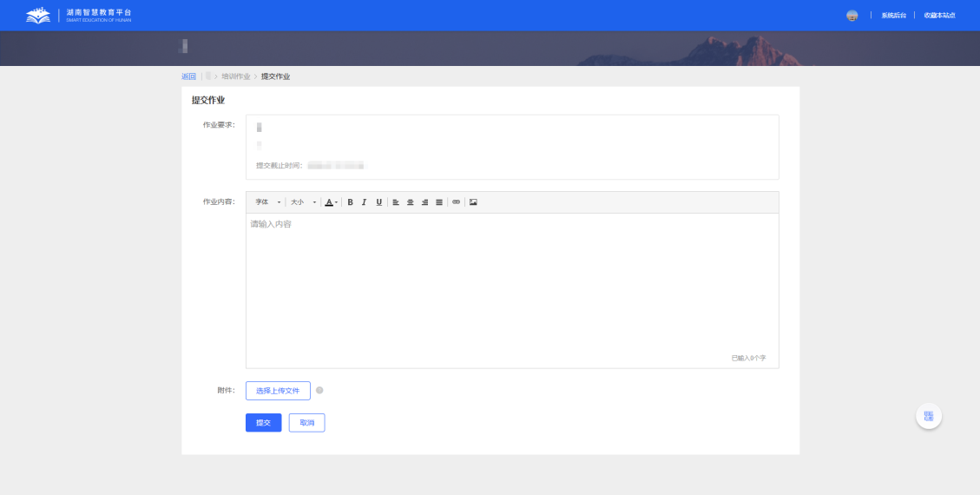Click the gray hint icon beside upload
This screenshot has height=495, width=980.
click(x=319, y=391)
